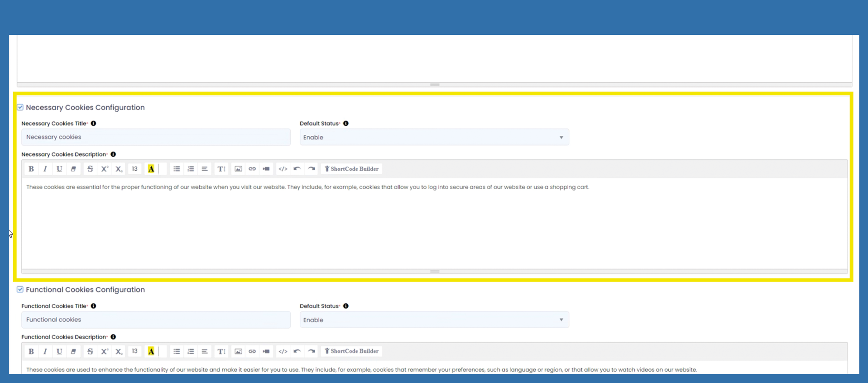Click strikethrough in Necessary Cookies Description toolbar
This screenshot has height=383, width=868.
90,169
